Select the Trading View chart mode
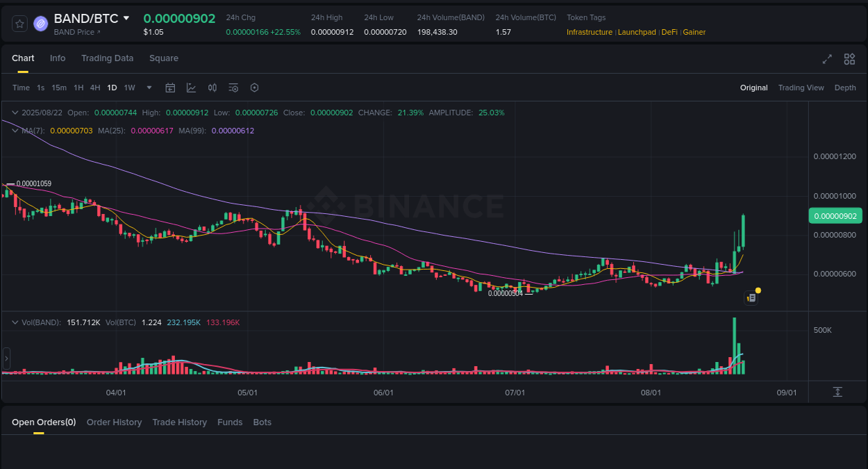This screenshot has width=868, height=469. pyautogui.click(x=801, y=88)
